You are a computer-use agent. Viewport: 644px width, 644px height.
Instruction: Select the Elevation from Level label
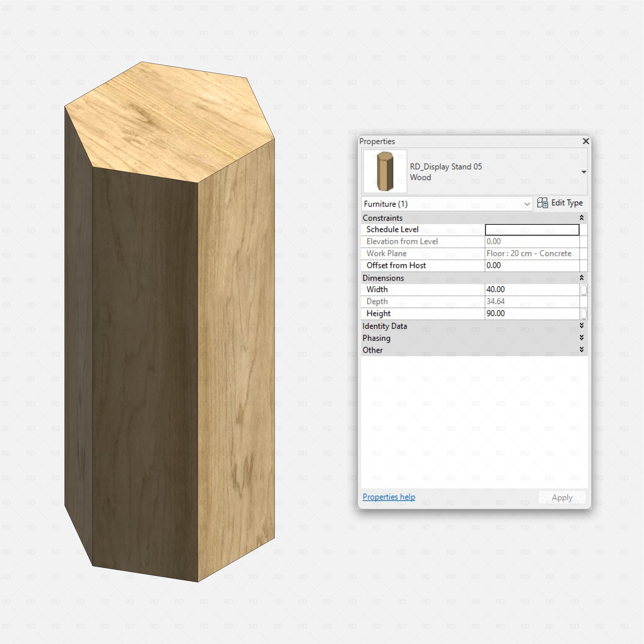tap(402, 241)
